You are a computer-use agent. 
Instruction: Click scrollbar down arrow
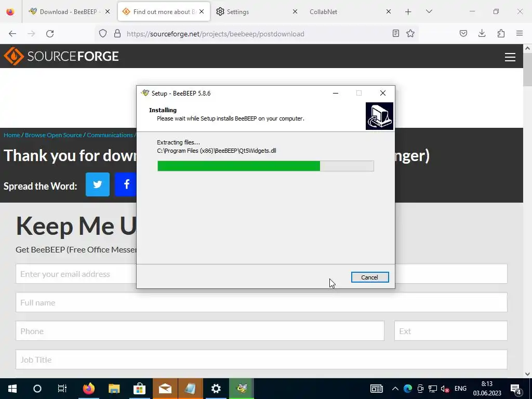(x=527, y=374)
